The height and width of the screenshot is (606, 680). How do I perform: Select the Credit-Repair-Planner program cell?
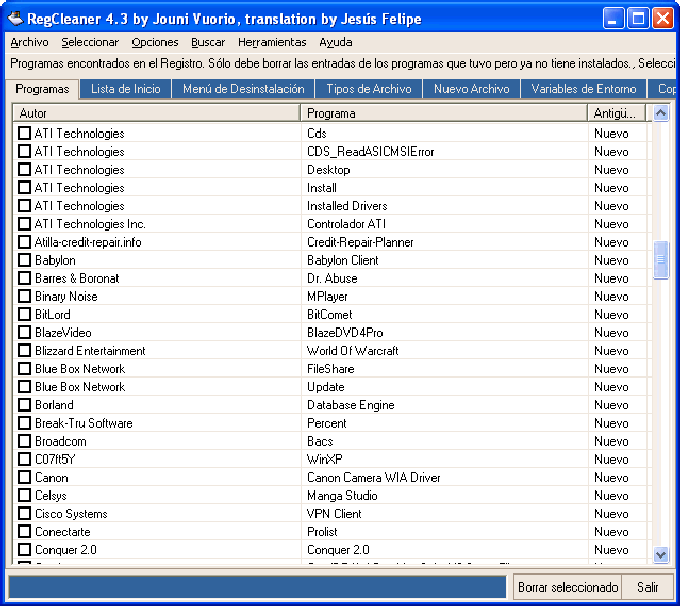(x=360, y=242)
